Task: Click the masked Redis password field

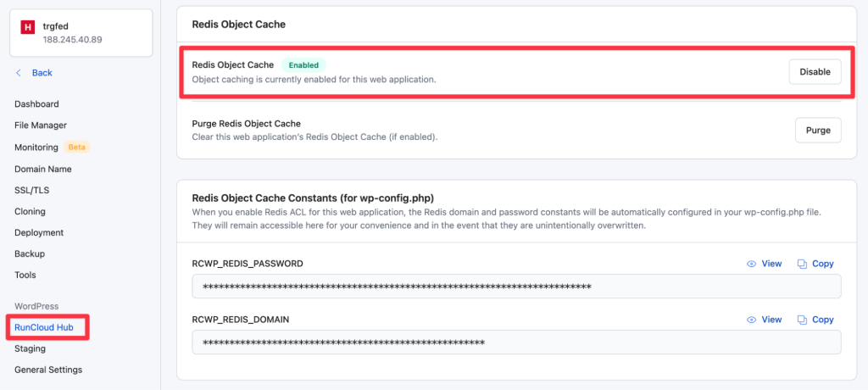Action: [516, 287]
